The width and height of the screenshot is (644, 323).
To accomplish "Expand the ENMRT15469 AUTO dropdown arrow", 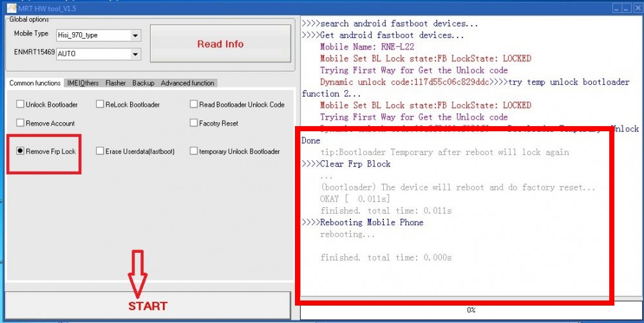I will coord(135,54).
